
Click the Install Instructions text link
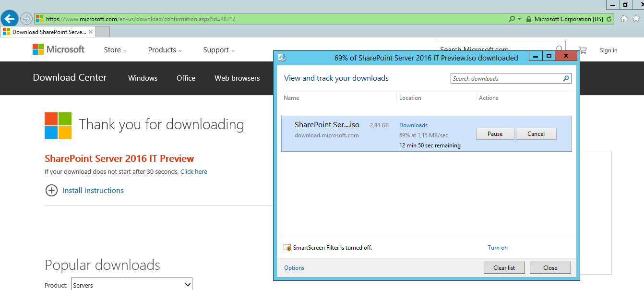click(x=93, y=191)
